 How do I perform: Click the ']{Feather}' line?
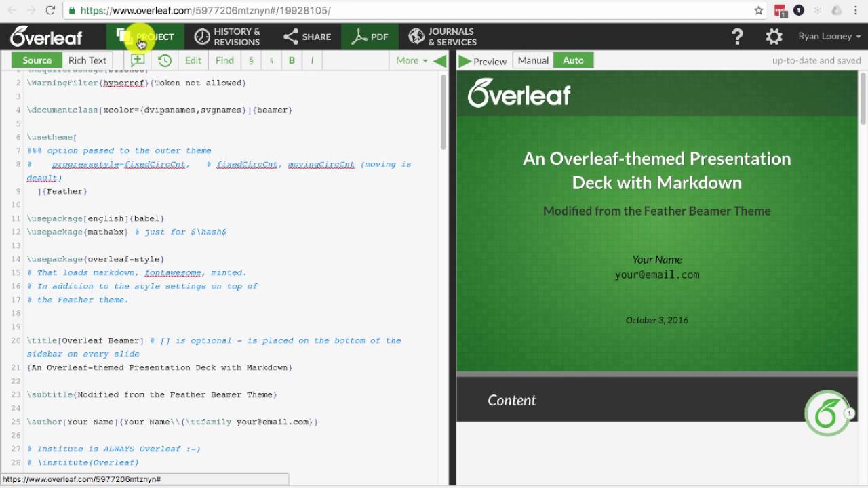62,191
